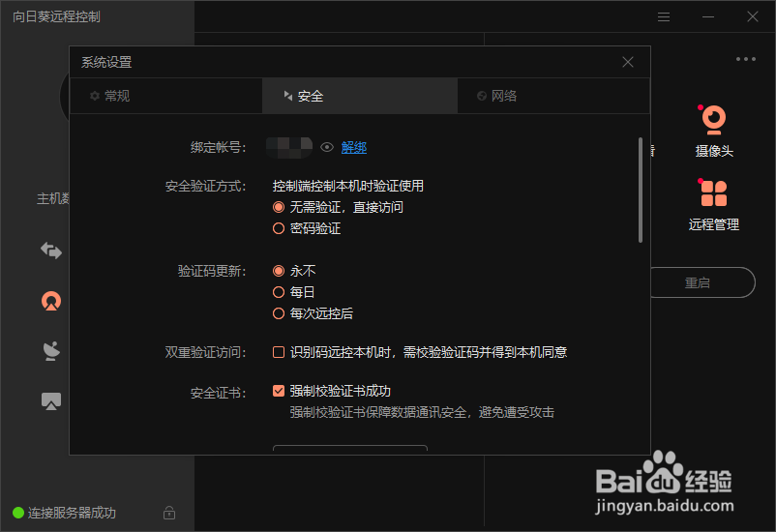The height and width of the screenshot is (532, 776).
Task: Reveal bound account with eye icon
Action: 327,147
